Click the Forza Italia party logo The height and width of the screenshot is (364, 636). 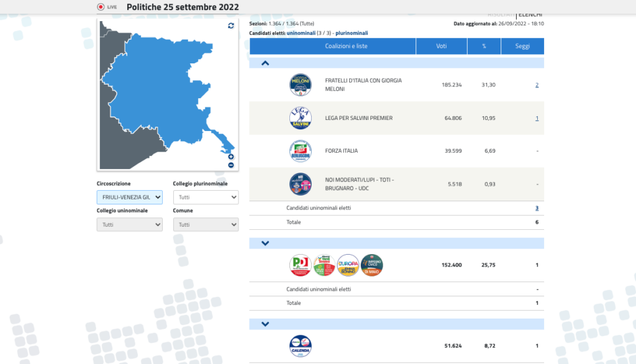(300, 151)
